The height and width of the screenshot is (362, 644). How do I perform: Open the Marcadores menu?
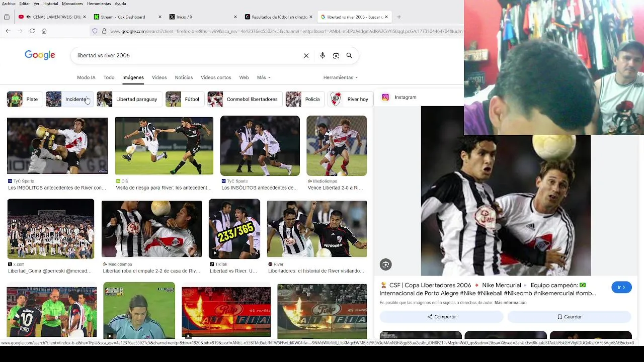[x=72, y=4]
